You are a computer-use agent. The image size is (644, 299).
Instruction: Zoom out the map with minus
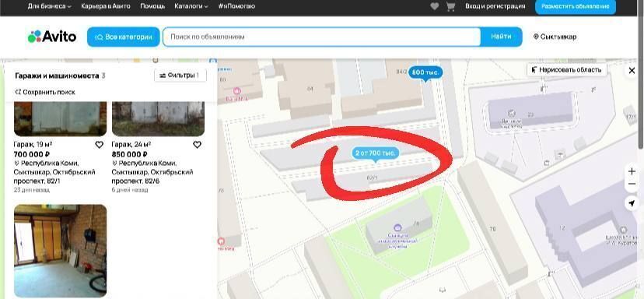tap(632, 184)
